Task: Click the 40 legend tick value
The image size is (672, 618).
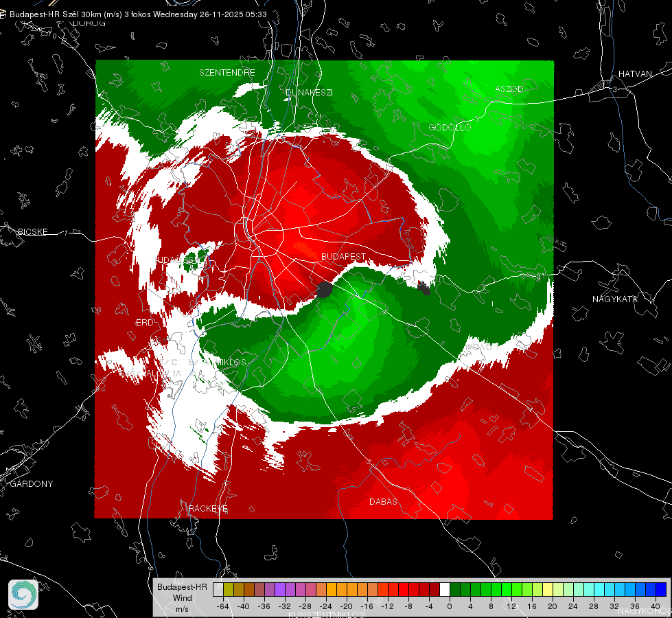Action: pos(656,606)
